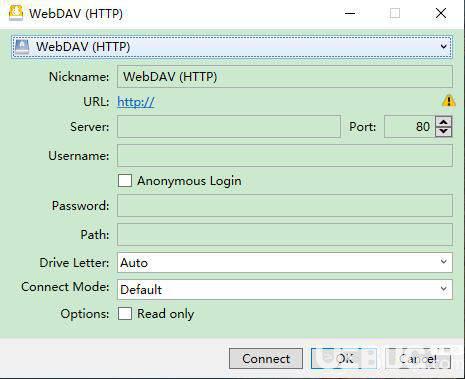Confirm with the OK button
Image resolution: width=465 pixels, height=379 pixels.
(344, 359)
